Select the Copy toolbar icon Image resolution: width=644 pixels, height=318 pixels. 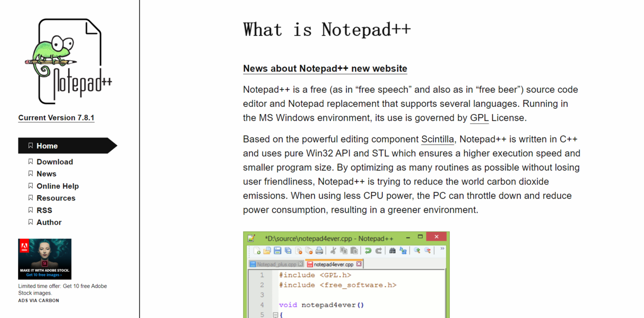coord(343,251)
